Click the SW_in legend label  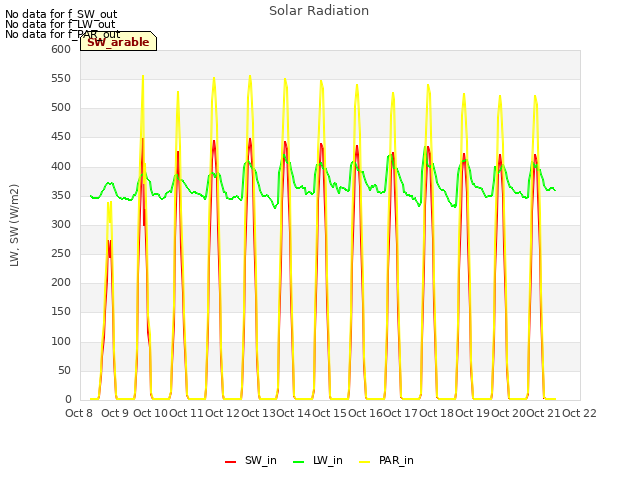(x=260, y=460)
